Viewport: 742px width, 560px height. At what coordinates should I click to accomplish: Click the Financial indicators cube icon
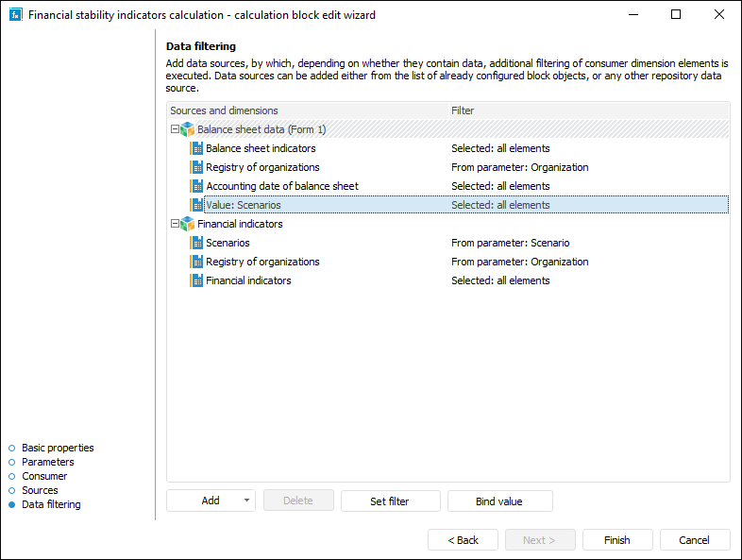(x=187, y=224)
